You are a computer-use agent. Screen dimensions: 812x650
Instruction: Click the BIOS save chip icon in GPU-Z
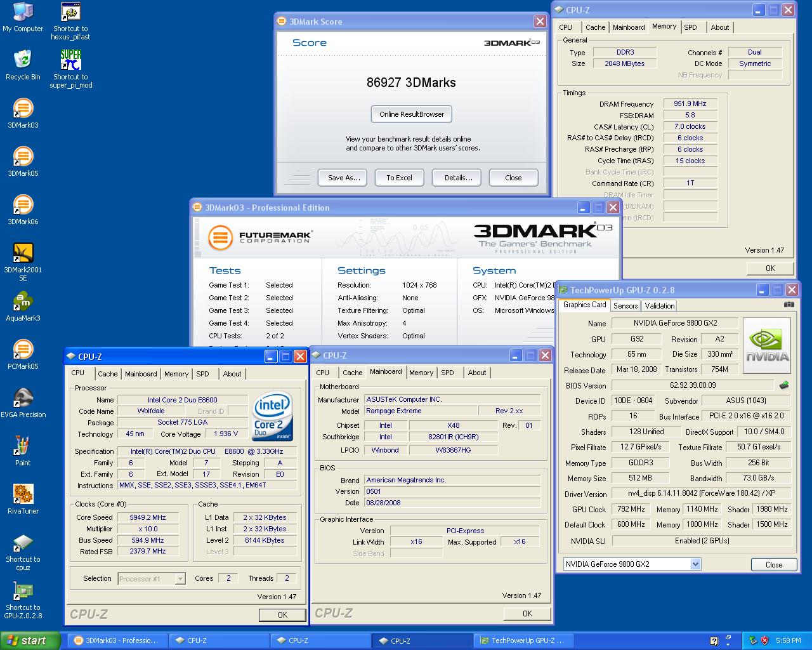click(784, 385)
